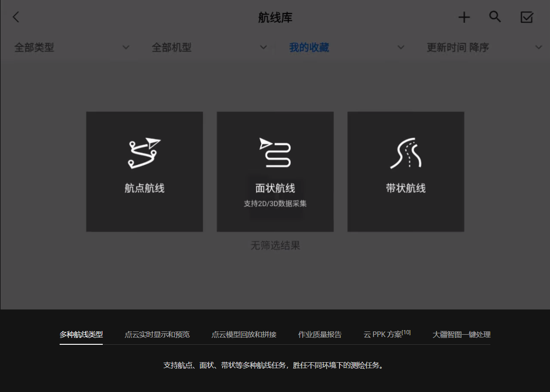Select the waypoint route icon (航点航线)
550x392 pixels.
tap(144, 153)
